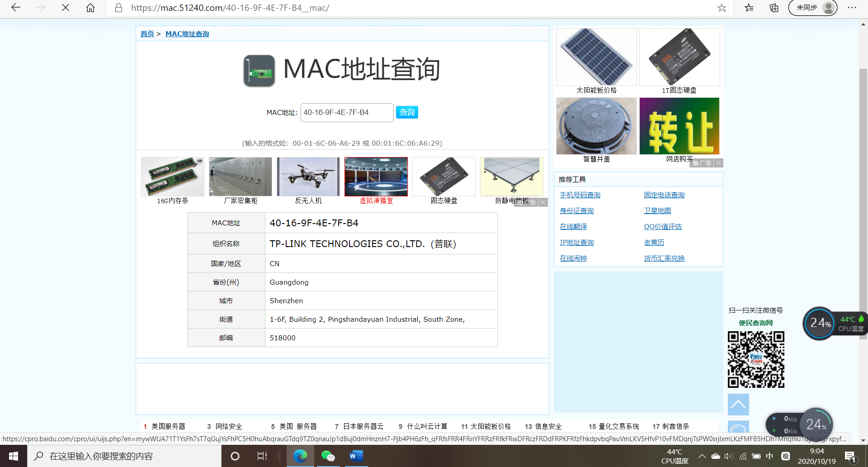Open the 在线翻译 tool link
This screenshot has width=868, height=467.
click(x=573, y=227)
